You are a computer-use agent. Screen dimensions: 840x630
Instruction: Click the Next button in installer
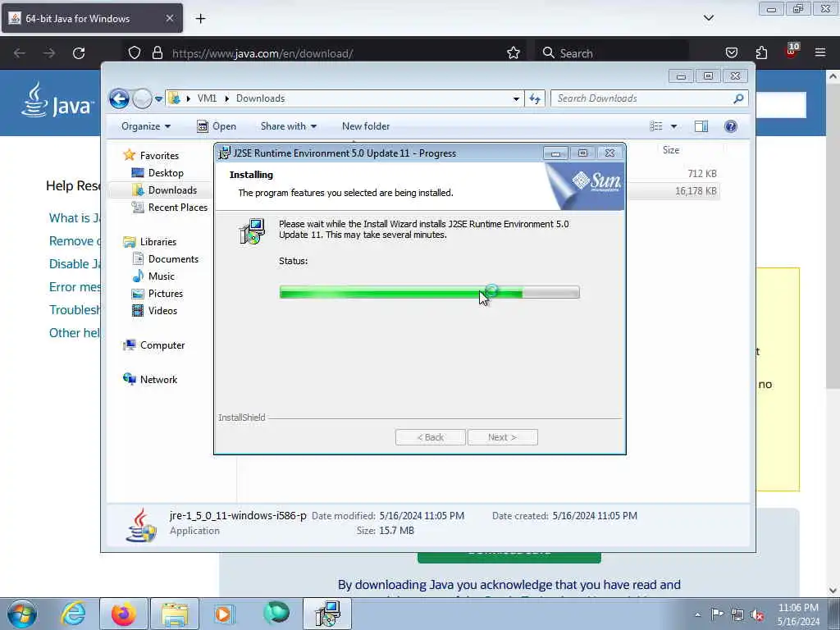click(x=503, y=437)
